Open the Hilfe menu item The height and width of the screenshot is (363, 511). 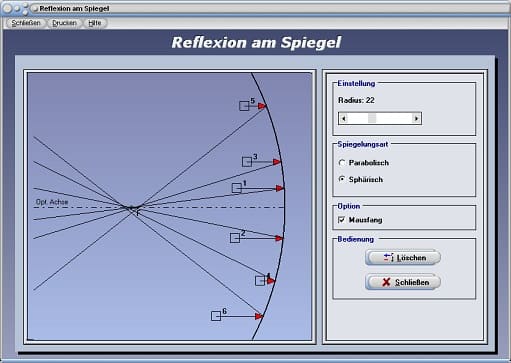point(95,23)
